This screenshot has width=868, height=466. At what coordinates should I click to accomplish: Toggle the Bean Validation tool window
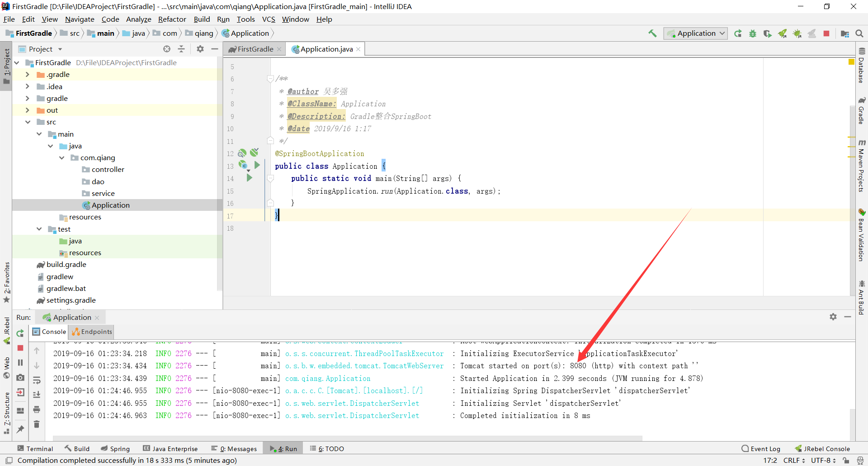coord(862,234)
